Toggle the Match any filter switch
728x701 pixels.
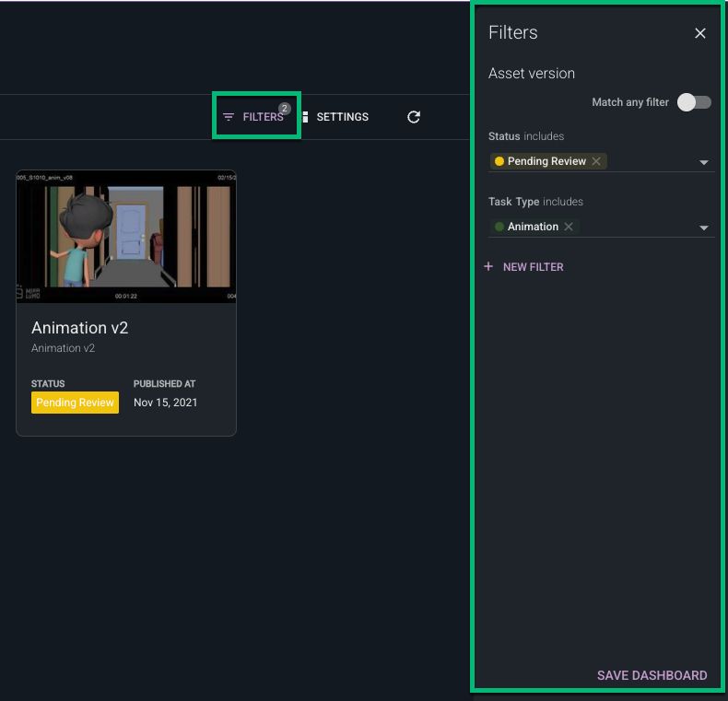tap(694, 102)
